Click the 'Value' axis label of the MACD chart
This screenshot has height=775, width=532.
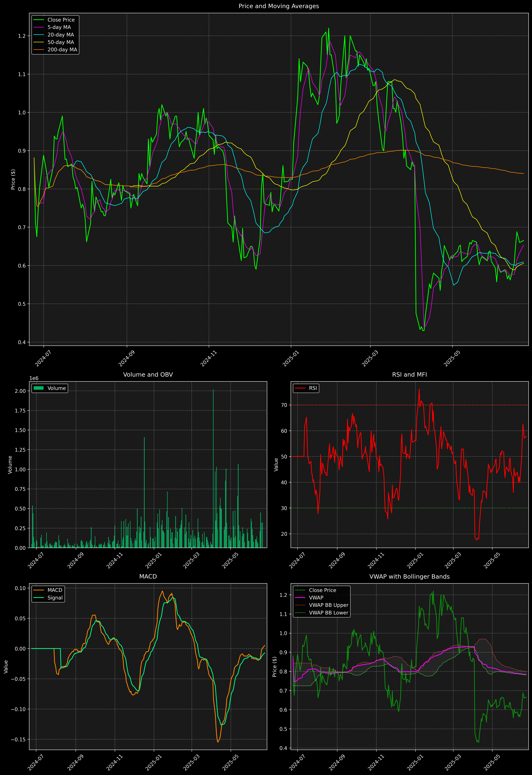[x=6, y=667]
